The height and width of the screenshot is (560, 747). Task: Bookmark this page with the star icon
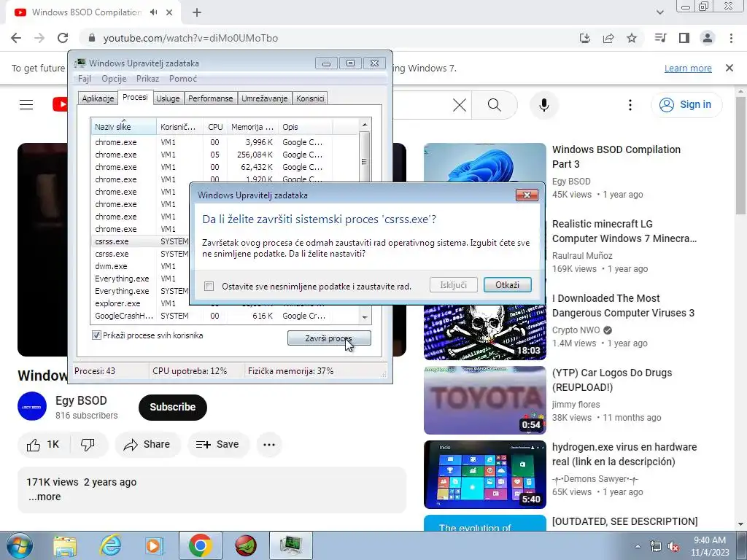[632, 38]
